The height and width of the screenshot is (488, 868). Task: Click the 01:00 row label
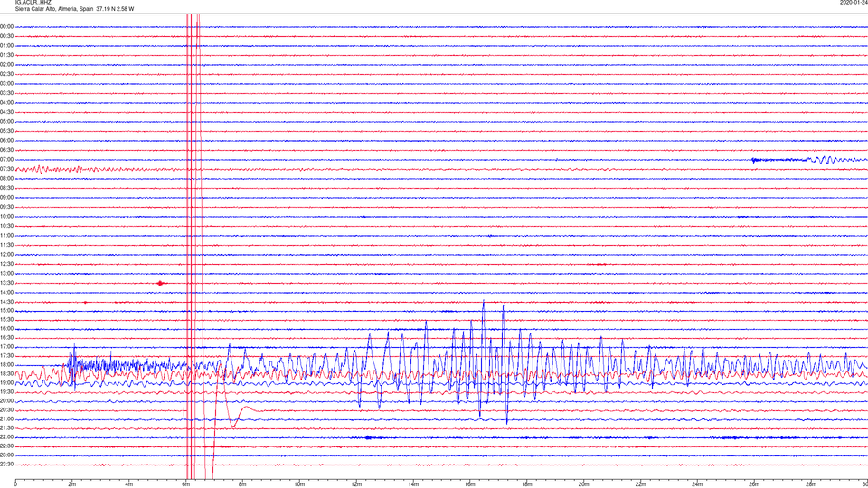coord(6,46)
